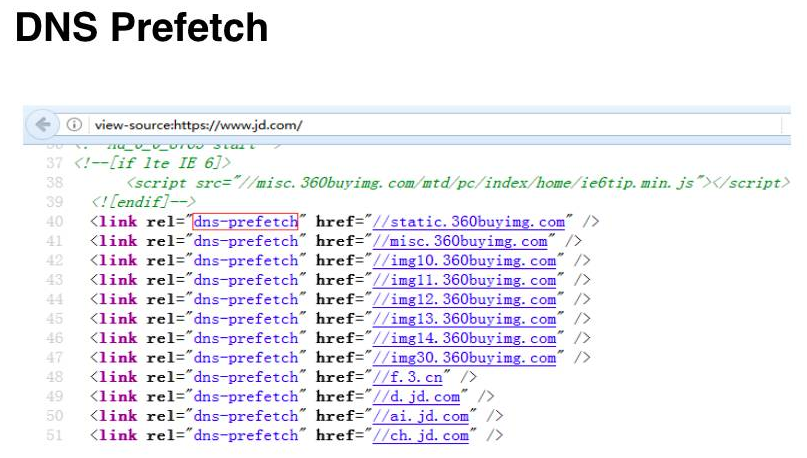
Task: Visit the //img12.360buyimg.com link
Action: pyautogui.click(x=464, y=300)
